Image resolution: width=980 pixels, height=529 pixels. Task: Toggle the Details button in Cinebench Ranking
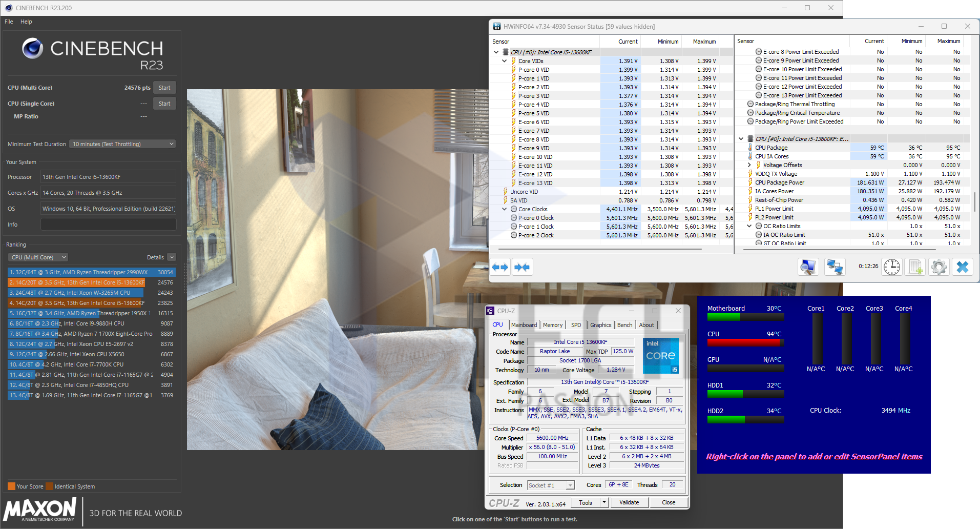click(172, 257)
